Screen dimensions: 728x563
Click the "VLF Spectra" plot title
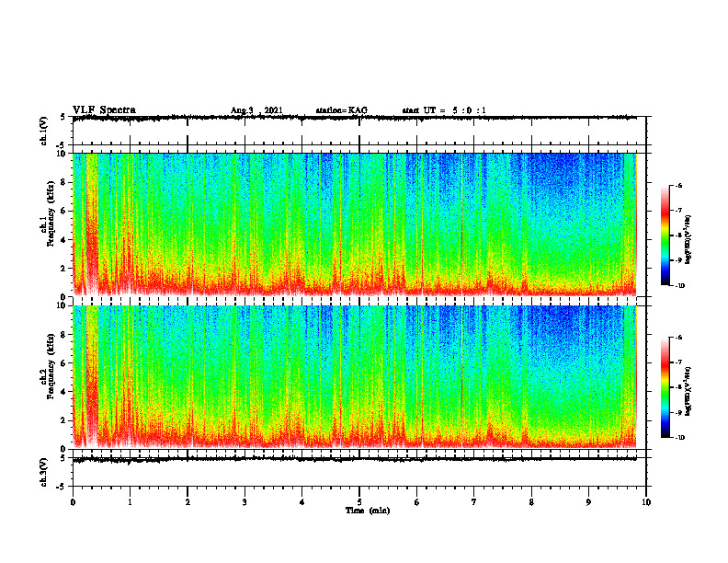click(x=104, y=109)
